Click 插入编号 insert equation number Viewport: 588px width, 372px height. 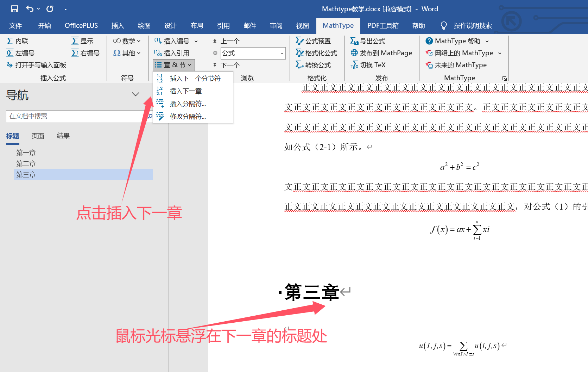click(x=172, y=41)
